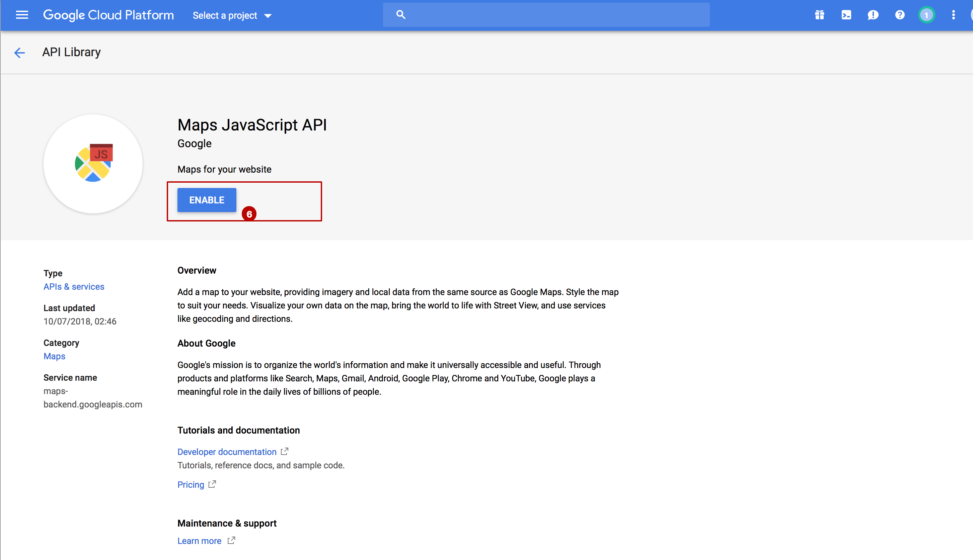
Task: Go back with the arrow icon
Action: (x=19, y=52)
